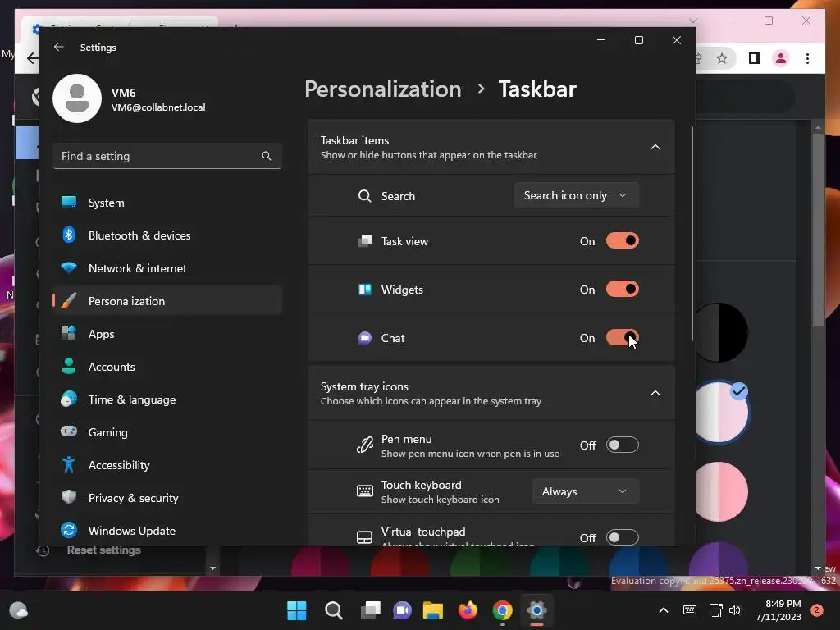Open the notification bell with badge 2
840x630 pixels.
coord(817,610)
